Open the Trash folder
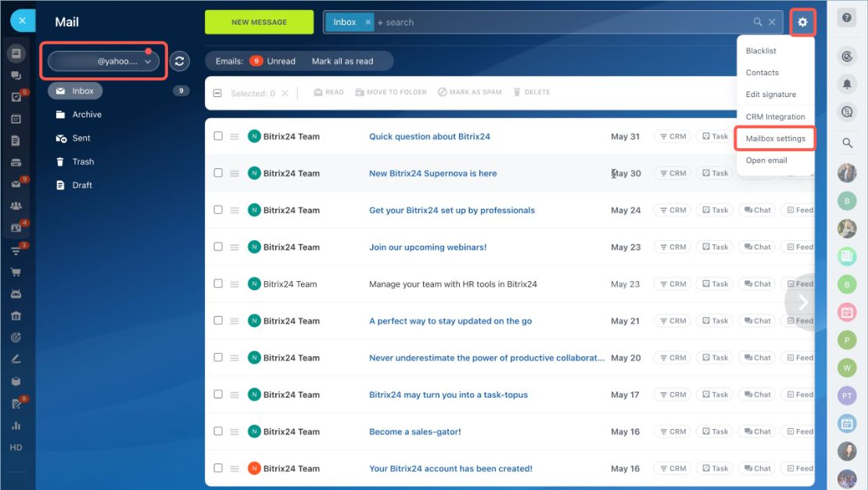Screen dimensions: 868x490 coord(83,161)
